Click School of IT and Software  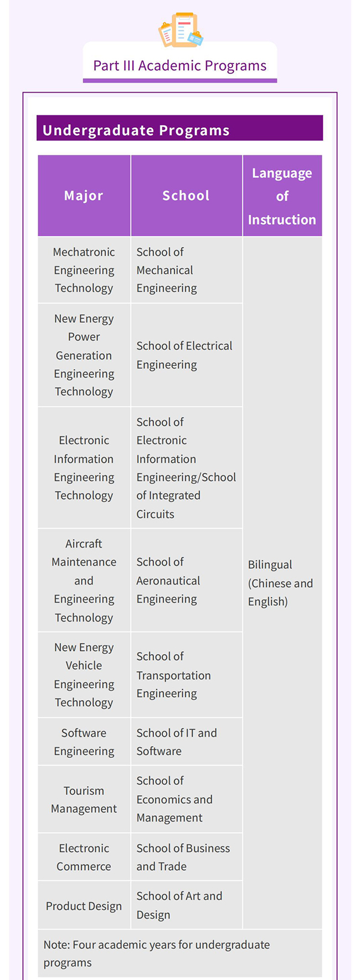click(x=186, y=742)
